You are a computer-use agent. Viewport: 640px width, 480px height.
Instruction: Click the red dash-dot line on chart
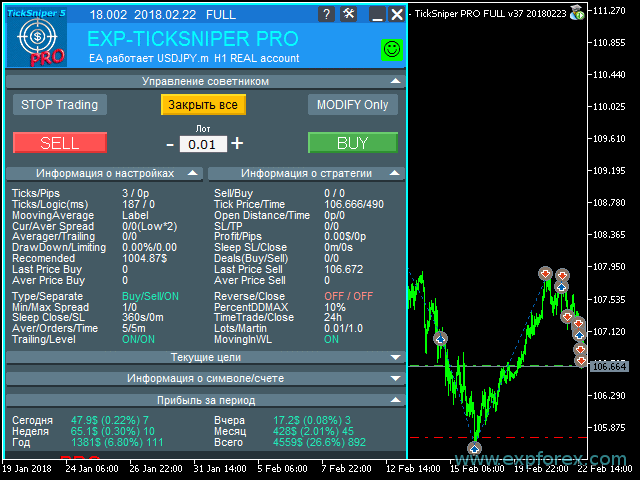pyautogui.click(x=498, y=438)
